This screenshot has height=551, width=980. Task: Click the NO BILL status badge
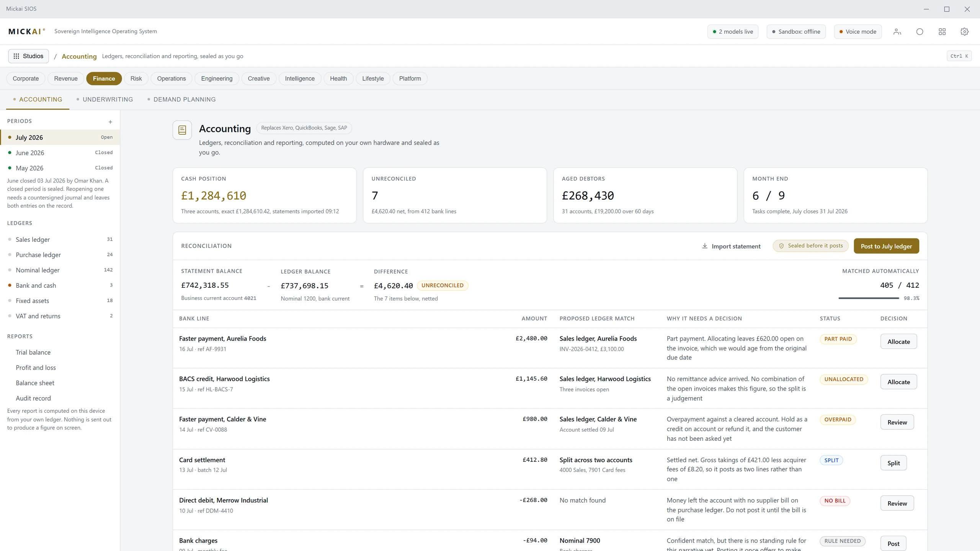coord(835,501)
